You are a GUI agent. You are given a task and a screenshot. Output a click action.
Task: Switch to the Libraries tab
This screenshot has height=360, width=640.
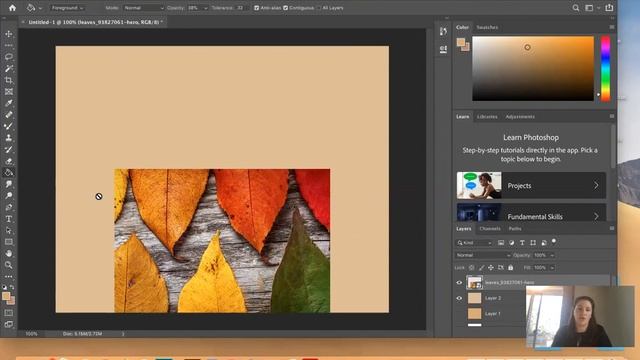[487, 117]
